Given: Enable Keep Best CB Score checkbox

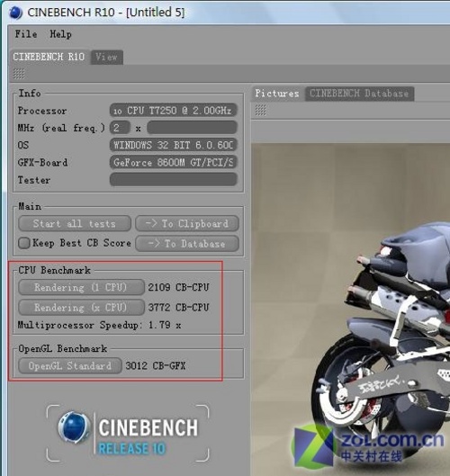Looking at the screenshot, I should [x=24, y=243].
